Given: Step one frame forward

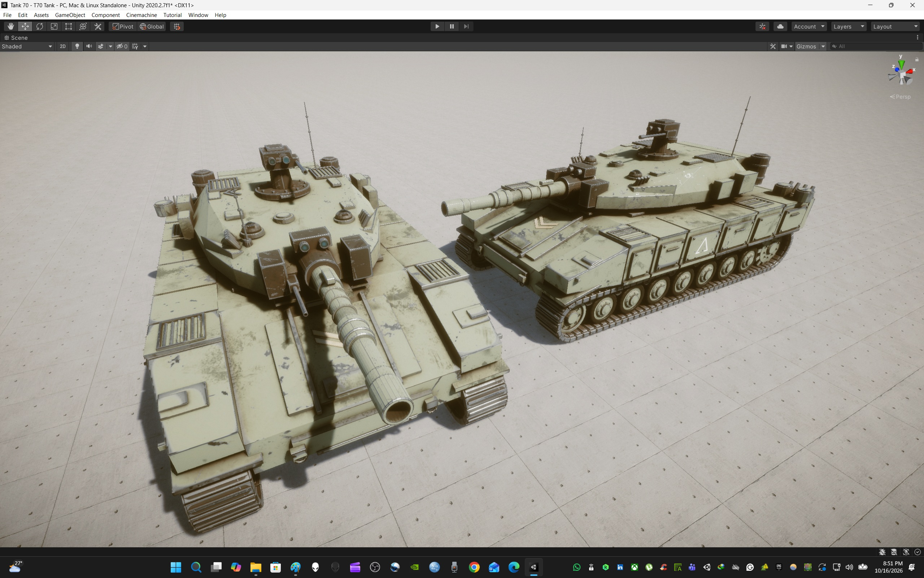Looking at the screenshot, I should click(466, 26).
